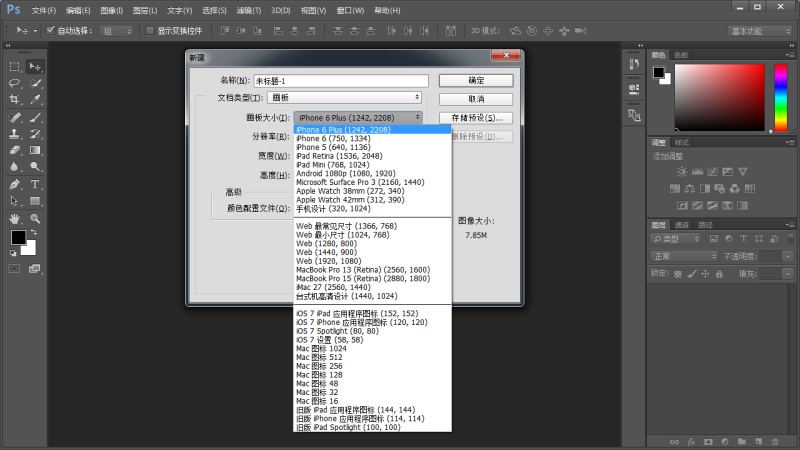Toggle lock transparent pixels in Layers panel
The height and width of the screenshot is (450, 800).
pos(678,274)
